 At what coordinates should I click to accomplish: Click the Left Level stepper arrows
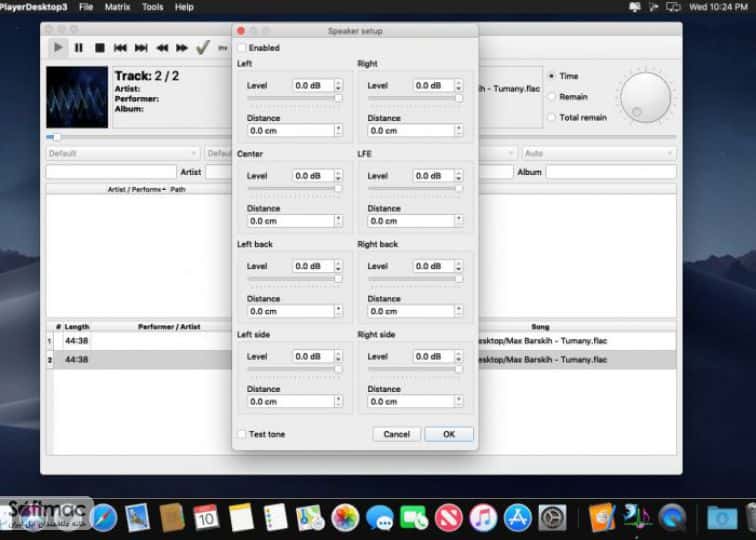338,85
